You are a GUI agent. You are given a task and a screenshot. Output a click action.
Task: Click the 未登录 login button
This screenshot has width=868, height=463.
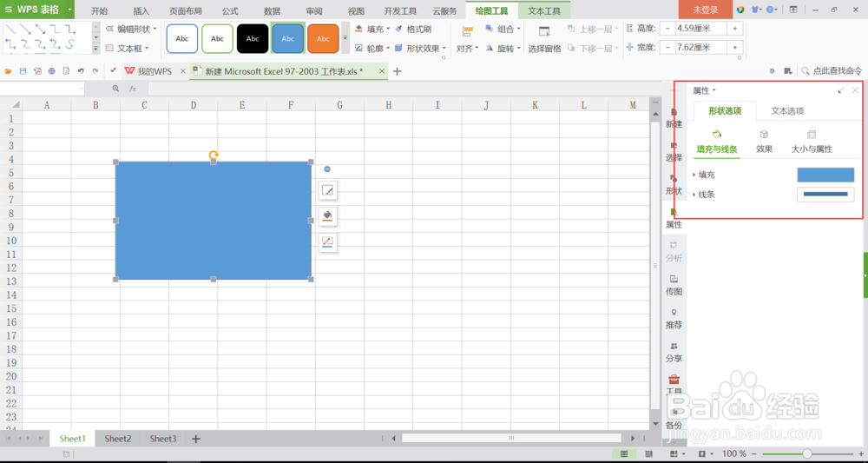click(x=705, y=10)
